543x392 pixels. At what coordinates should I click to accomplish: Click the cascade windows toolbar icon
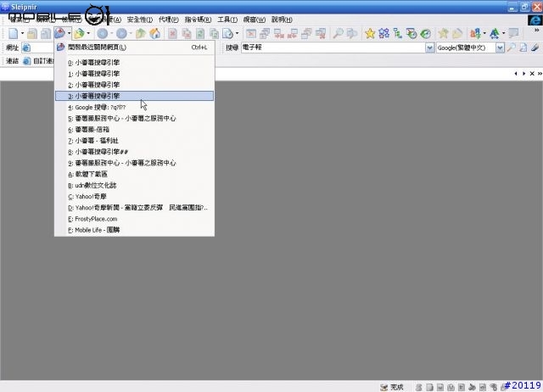point(265,34)
